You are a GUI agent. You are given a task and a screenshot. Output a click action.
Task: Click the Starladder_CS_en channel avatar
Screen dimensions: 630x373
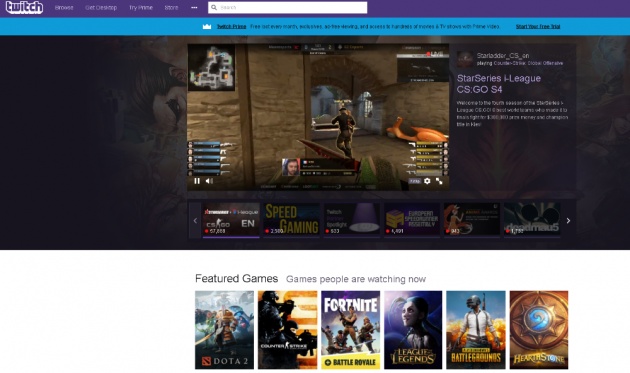coord(465,59)
